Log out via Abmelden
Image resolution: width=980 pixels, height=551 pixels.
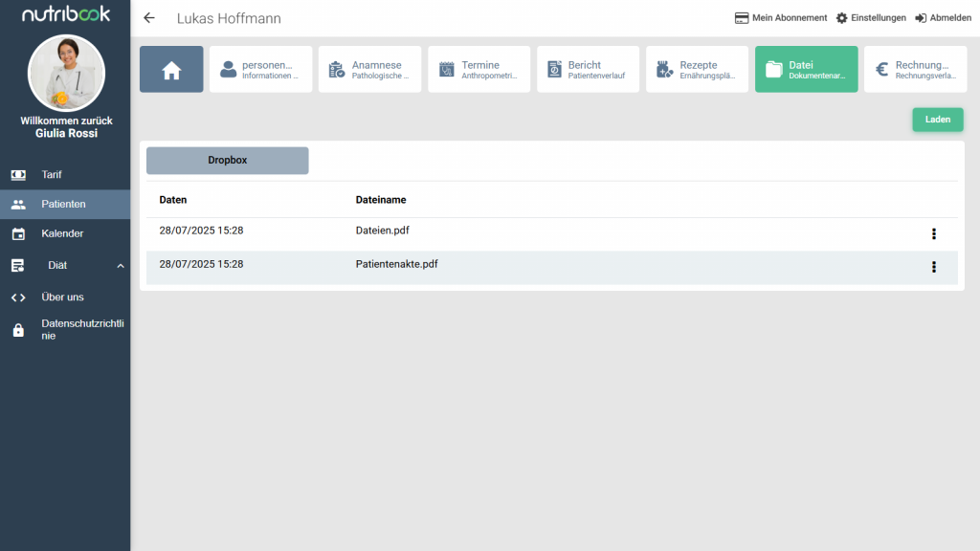[x=943, y=18]
